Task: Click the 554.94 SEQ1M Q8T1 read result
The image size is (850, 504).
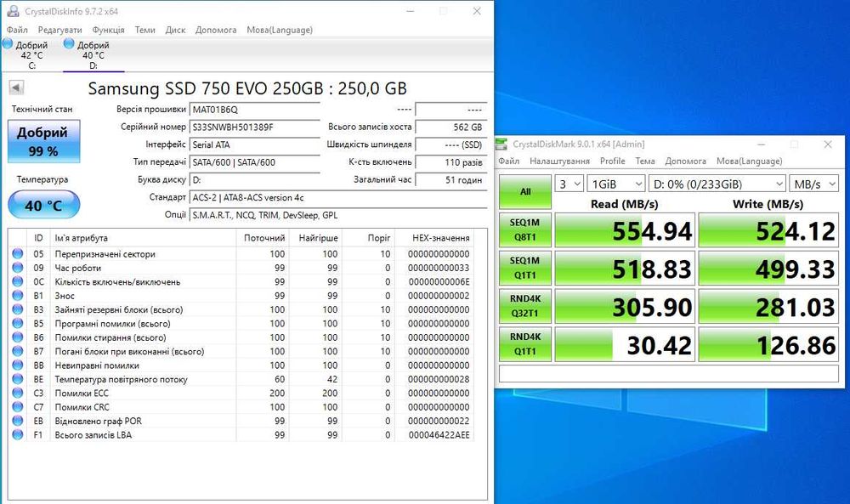Action: click(625, 230)
